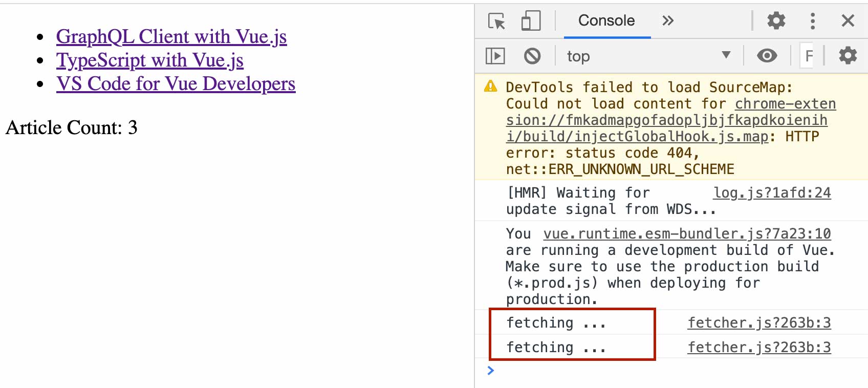Open the TypeScript with Vue.js link

coord(150,60)
